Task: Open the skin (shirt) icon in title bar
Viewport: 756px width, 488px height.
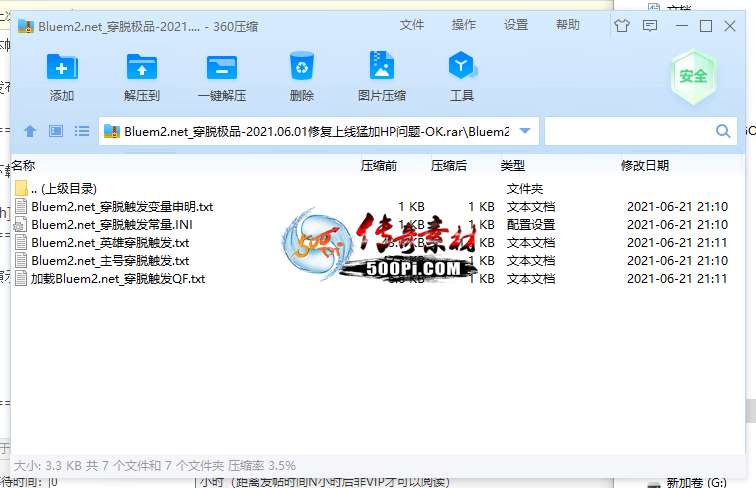Action: 622,26
